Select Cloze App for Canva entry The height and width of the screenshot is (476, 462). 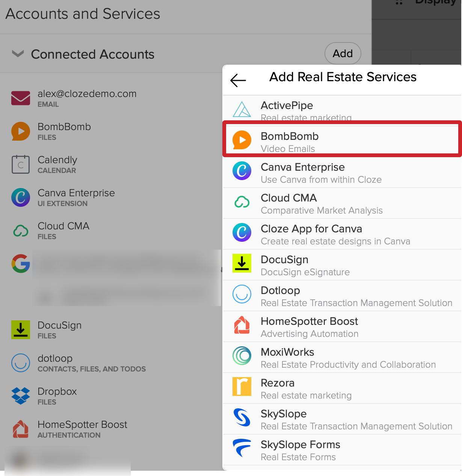click(342, 234)
